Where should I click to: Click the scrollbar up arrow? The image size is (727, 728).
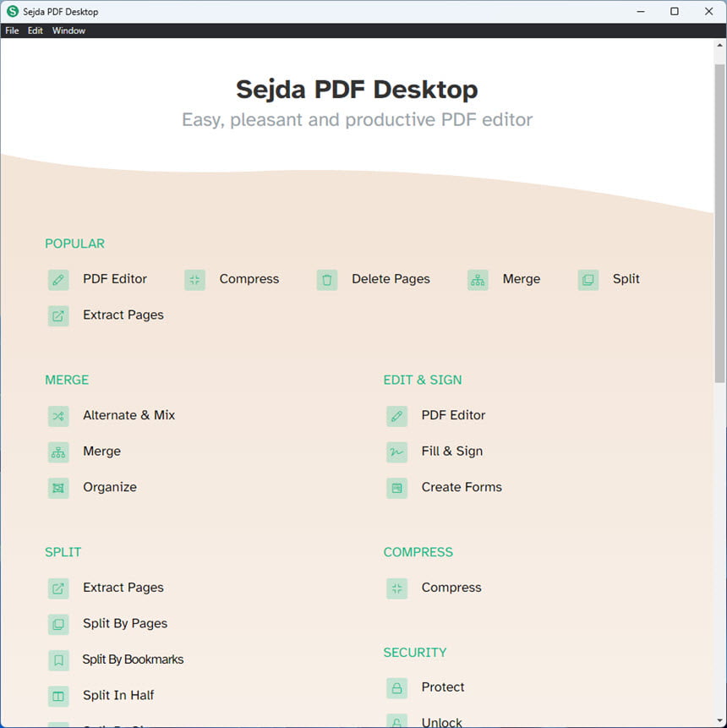[719, 46]
